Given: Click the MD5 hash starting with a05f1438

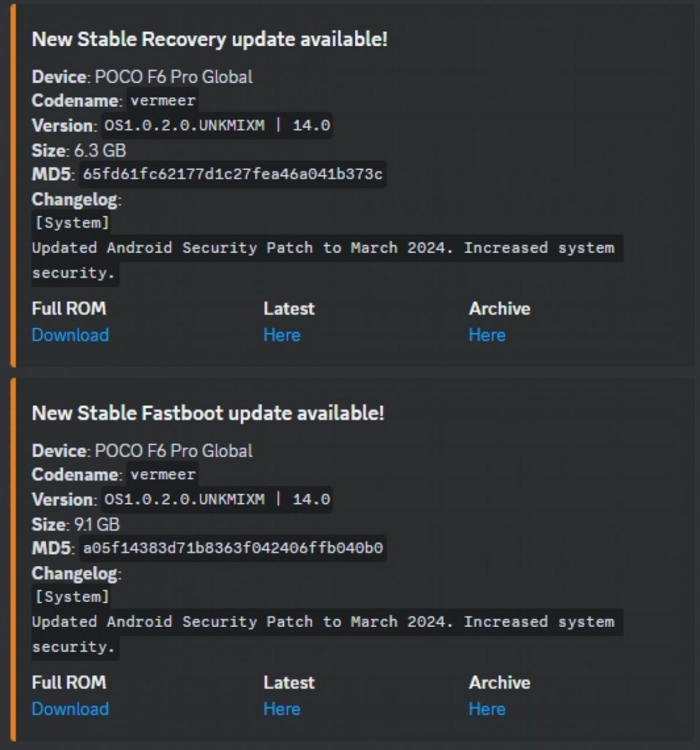Looking at the screenshot, I should (x=233, y=548).
